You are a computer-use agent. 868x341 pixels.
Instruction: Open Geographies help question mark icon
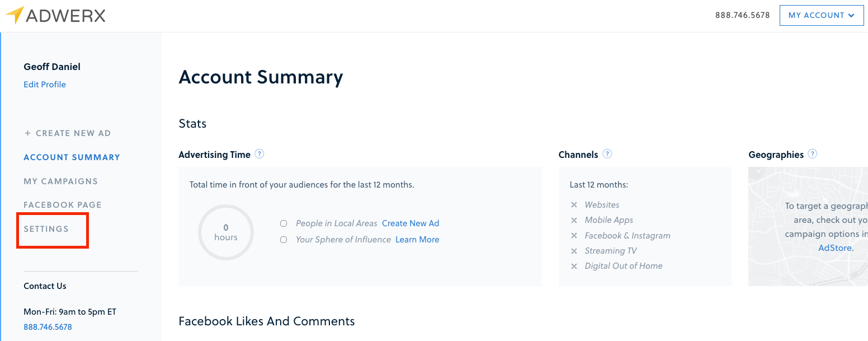tap(812, 154)
